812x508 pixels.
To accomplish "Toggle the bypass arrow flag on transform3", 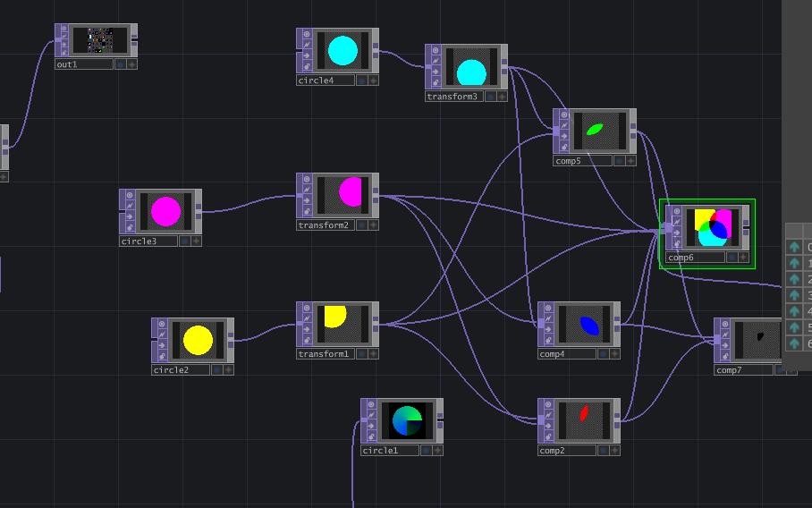I will click(x=436, y=72).
